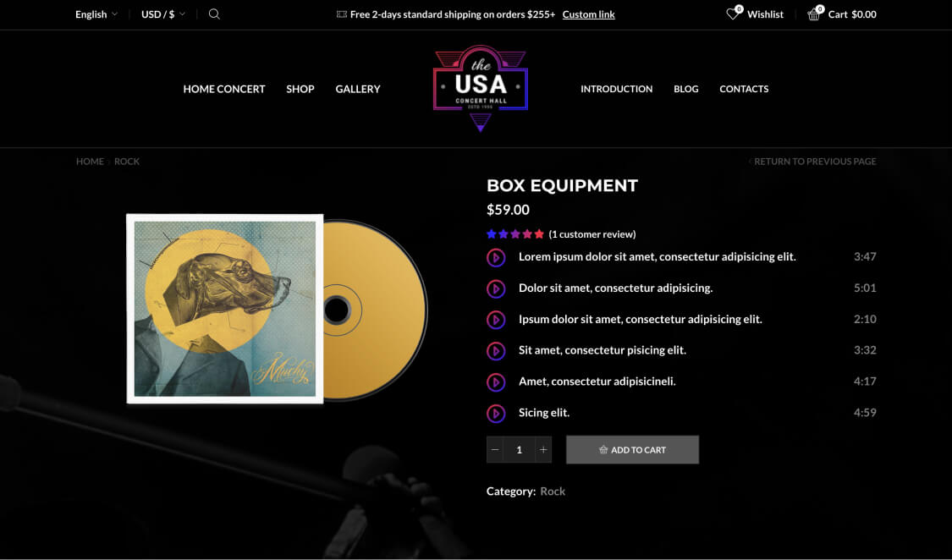This screenshot has height=560, width=952.
Task: Play the 4:17 Amet consectetur track
Action: (496, 382)
